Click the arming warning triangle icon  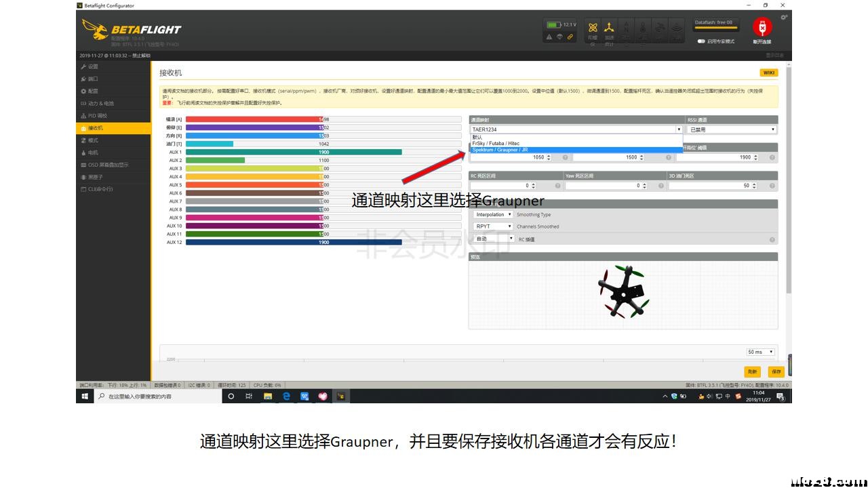(549, 37)
